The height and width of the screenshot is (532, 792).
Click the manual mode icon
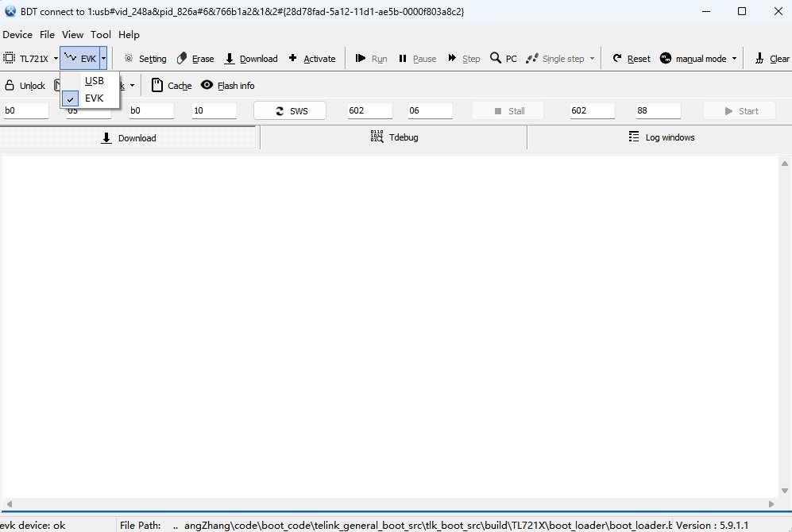[x=666, y=59]
